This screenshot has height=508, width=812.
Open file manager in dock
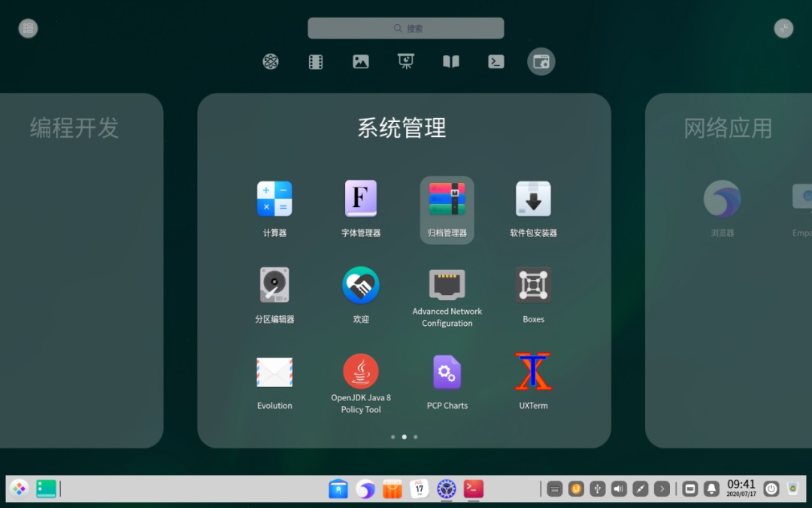pos(338,489)
